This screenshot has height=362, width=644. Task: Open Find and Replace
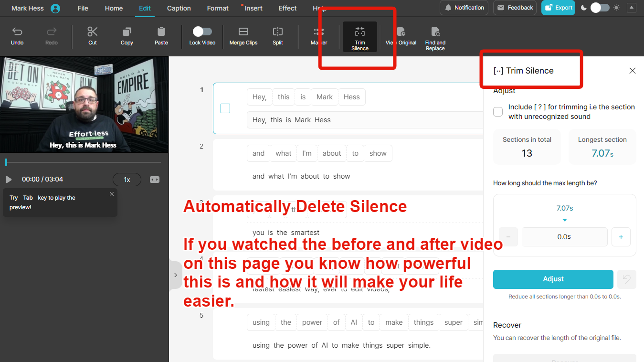point(435,37)
